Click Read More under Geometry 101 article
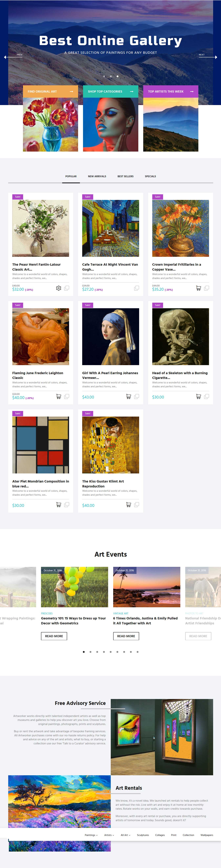The width and height of the screenshot is (221, 868). [54, 636]
